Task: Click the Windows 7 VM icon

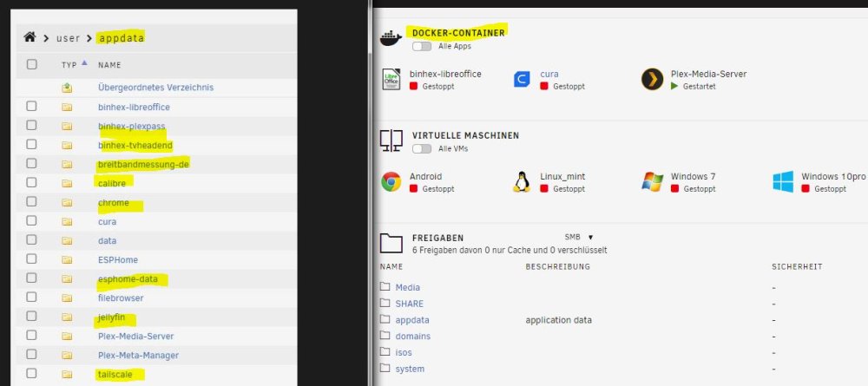Action: pos(652,181)
